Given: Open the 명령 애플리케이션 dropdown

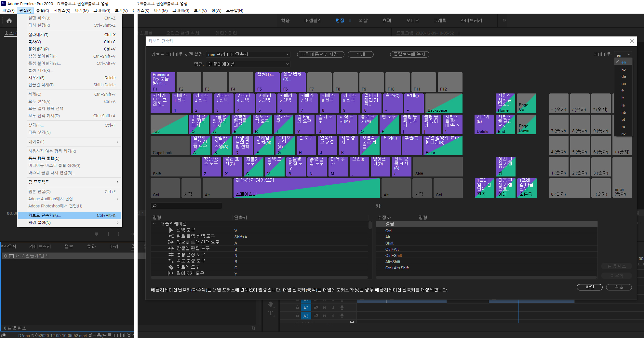Looking at the screenshot, I should [x=248, y=64].
